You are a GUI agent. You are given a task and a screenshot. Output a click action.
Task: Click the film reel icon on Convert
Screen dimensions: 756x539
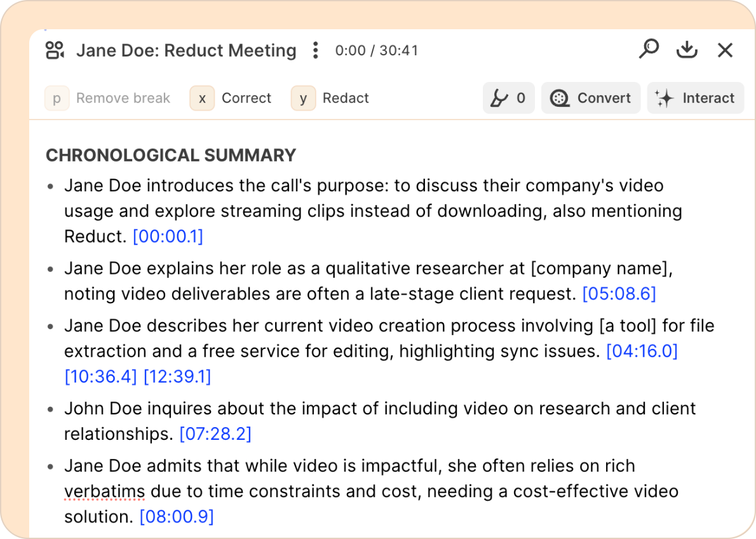pyautogui.click(x=559, y=98)
